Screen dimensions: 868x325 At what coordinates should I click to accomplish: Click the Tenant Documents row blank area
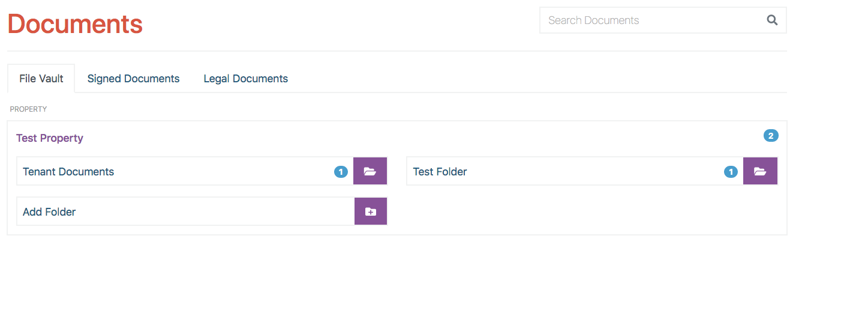pos(222,172)
